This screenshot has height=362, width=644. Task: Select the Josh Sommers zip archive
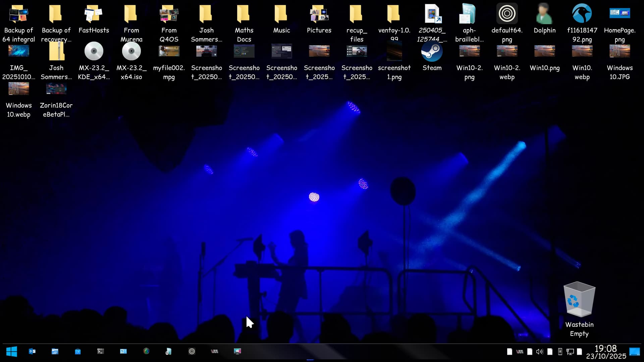pyautogui.click(x=56, y=61)
